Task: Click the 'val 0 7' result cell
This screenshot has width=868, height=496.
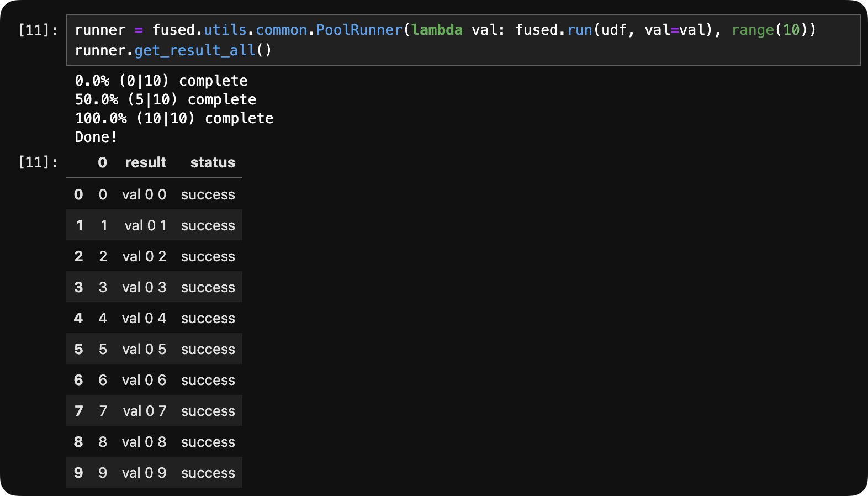Action: coord(145,411)
